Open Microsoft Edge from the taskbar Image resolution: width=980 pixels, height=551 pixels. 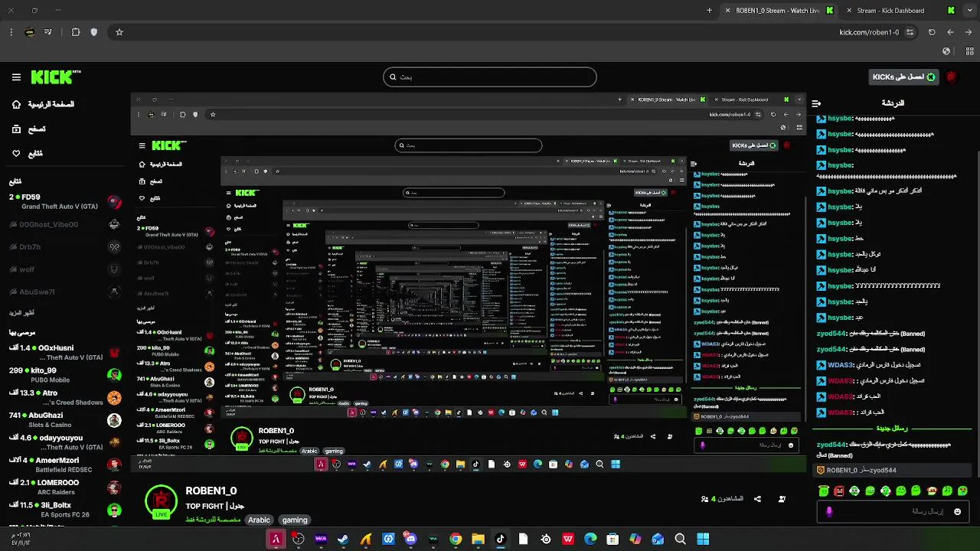tap(590, 539)
